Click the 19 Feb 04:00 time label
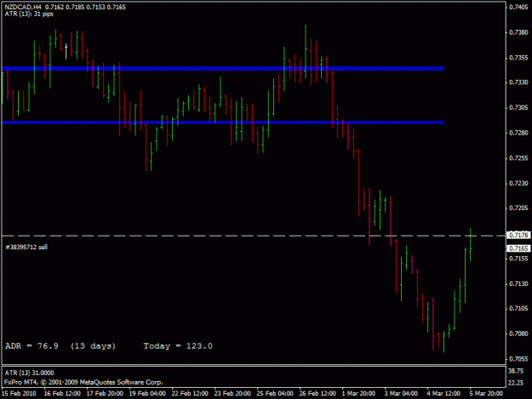Viewport: 532px width, 399px height. point(147,393)
